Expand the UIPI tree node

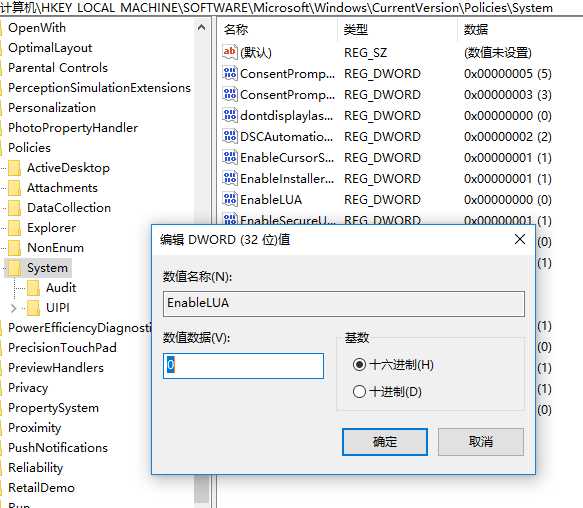13,308
